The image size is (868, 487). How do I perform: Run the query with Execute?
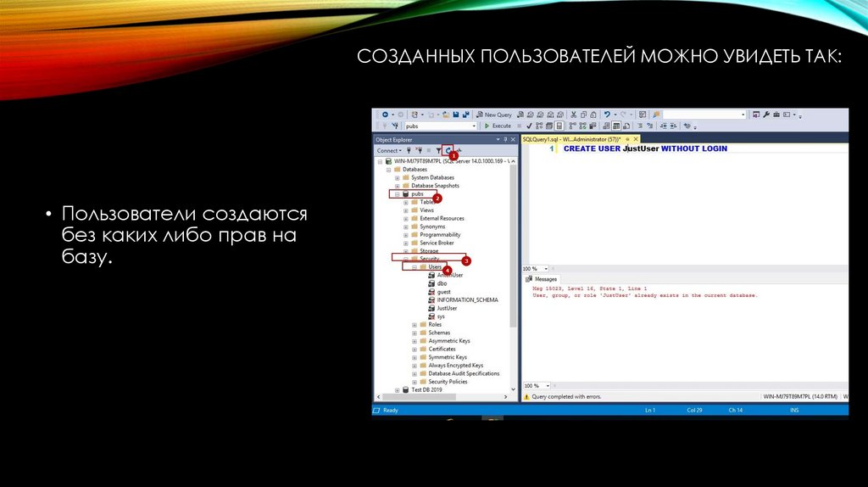pos(498,126)
